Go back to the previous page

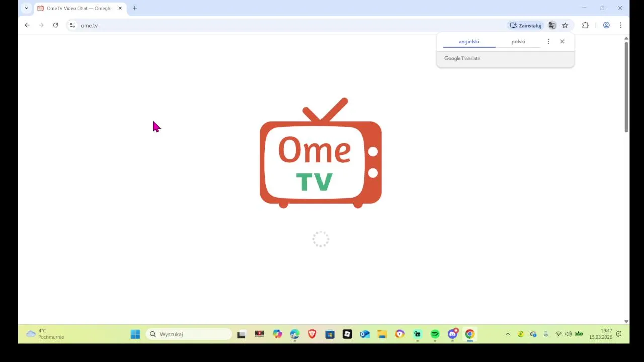[27, 25]
